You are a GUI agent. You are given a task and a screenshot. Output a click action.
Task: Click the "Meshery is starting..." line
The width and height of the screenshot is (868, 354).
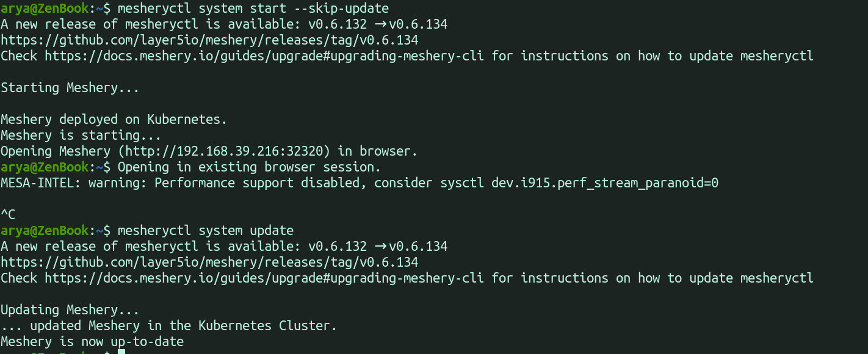[81, 135]
